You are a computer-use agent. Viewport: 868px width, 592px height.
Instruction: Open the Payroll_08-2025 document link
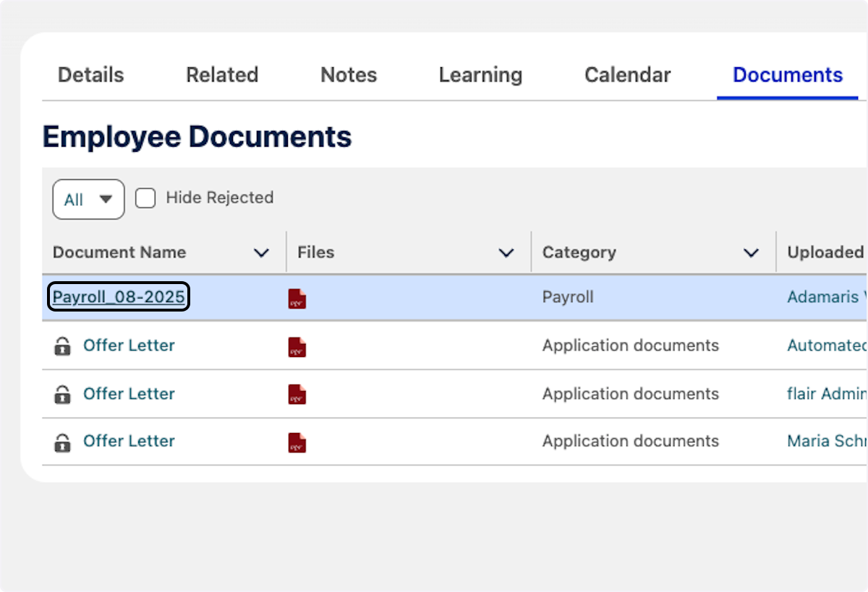(x=118, y=296)
